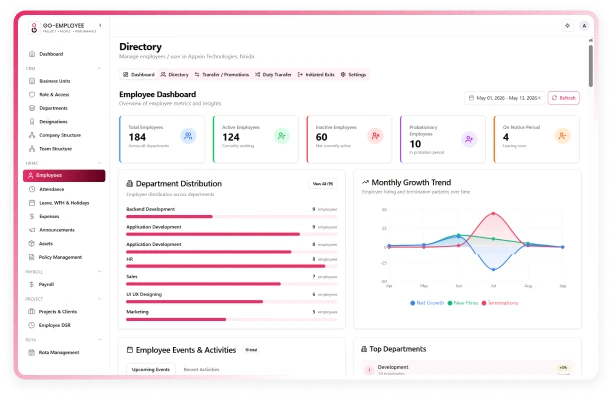Click the Total Employees count 184
Viewport: 613px width, 397px height.
click(137, 137)
